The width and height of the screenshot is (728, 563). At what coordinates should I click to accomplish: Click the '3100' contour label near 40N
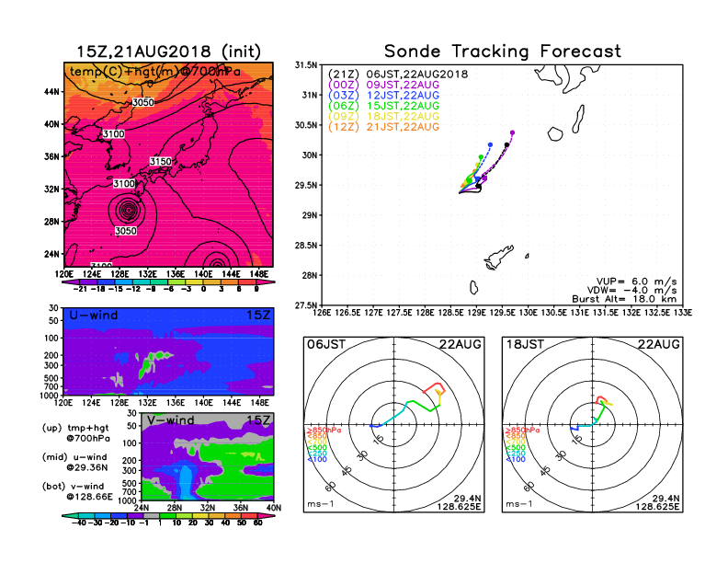[114, 133]
